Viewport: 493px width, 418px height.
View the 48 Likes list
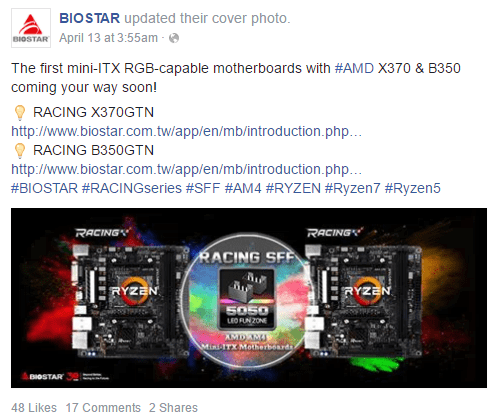(34, 408)
